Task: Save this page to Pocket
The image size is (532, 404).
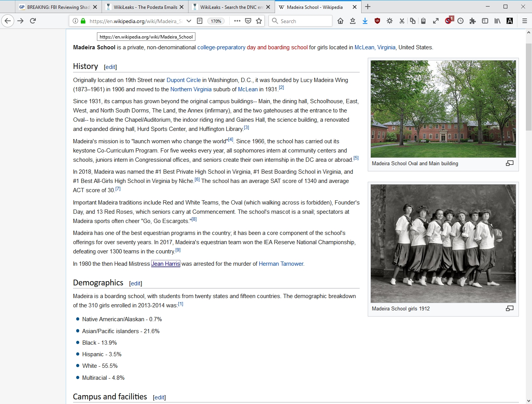Action: (x=248, y=21)
